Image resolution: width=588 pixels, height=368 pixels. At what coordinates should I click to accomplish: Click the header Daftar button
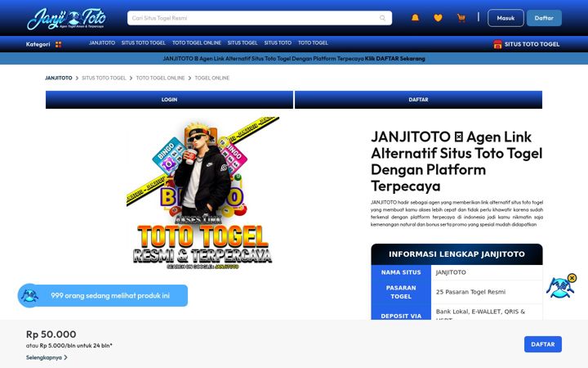coord(544,18)
